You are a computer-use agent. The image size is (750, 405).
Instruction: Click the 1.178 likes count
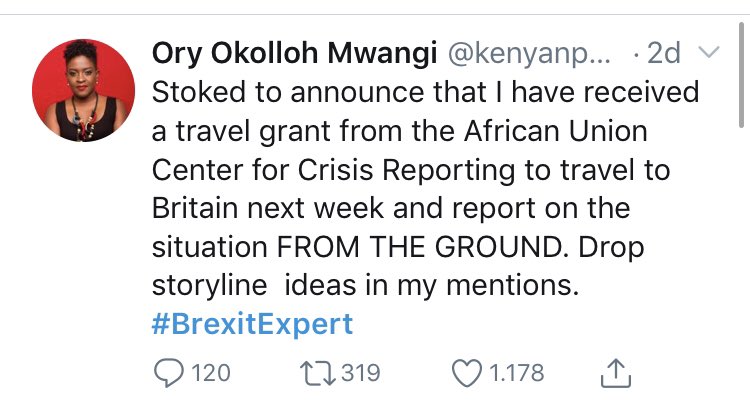[x=517, y=373]
